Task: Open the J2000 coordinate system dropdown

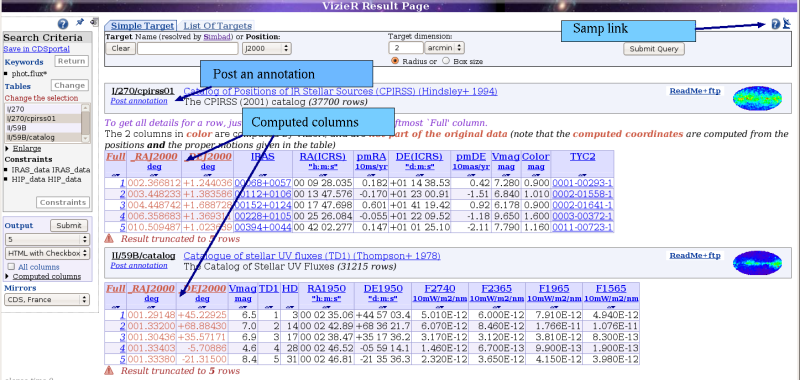Action: tap(266, 48)
